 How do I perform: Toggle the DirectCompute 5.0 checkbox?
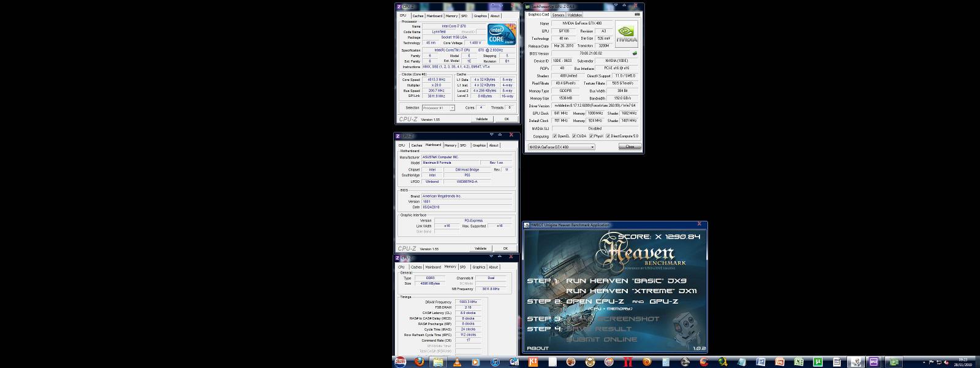pos(608,136)
